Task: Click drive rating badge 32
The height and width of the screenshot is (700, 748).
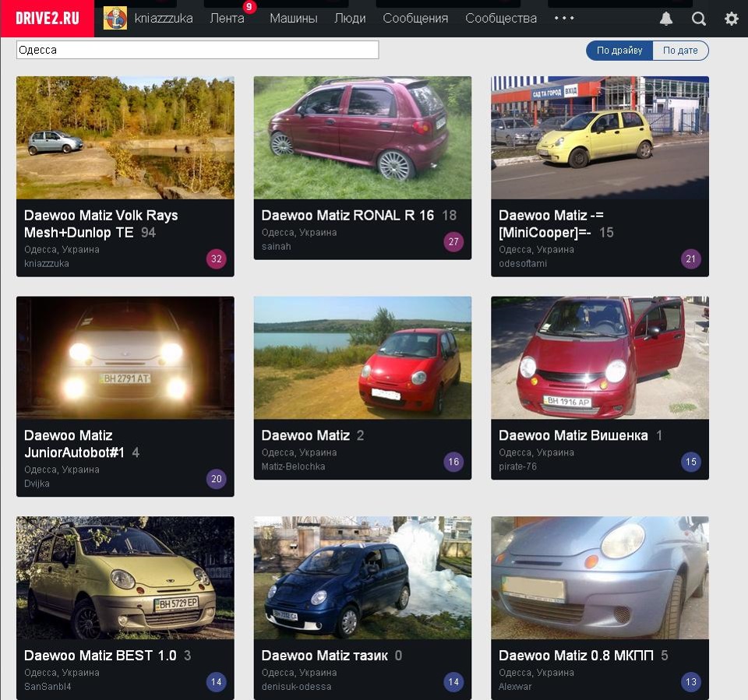Action: [x=216, y=259]
